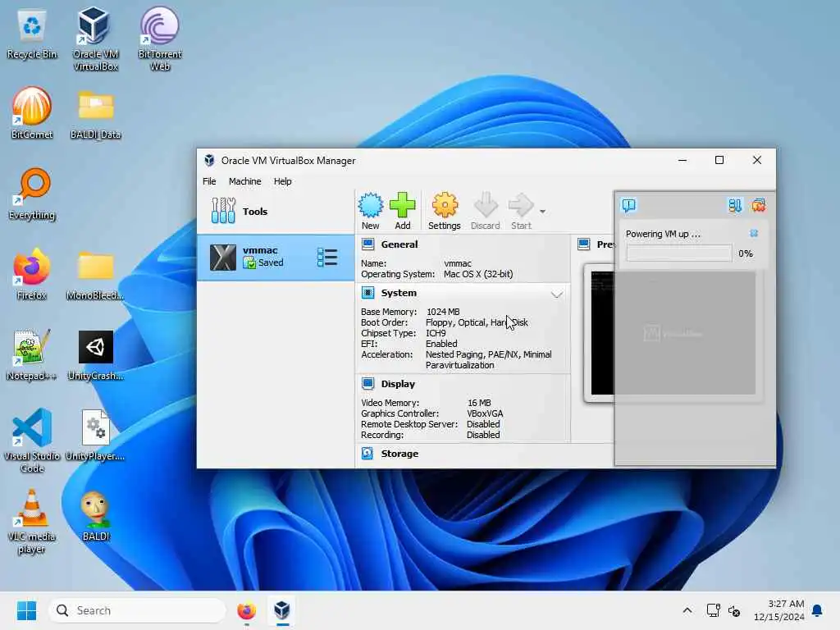Select the vmmac virtual machine entry
The width and height of the screenshot is (840, 630).
pyautogui.click(x=276, y=257)
